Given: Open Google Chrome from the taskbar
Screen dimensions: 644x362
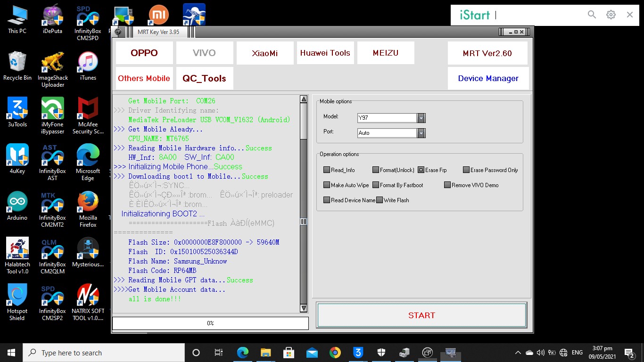Looking at the screenshot, I should coord(335,353).
